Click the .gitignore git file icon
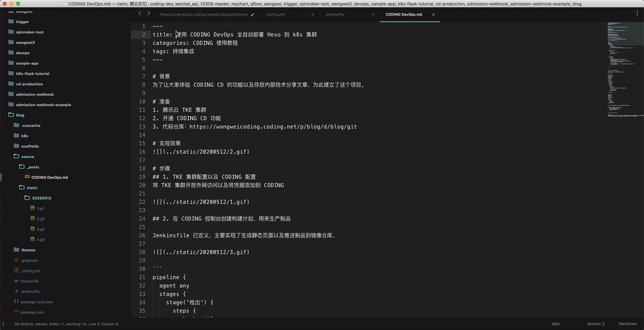The width and height of the screenshot is (644, 330). pos(17,260)
